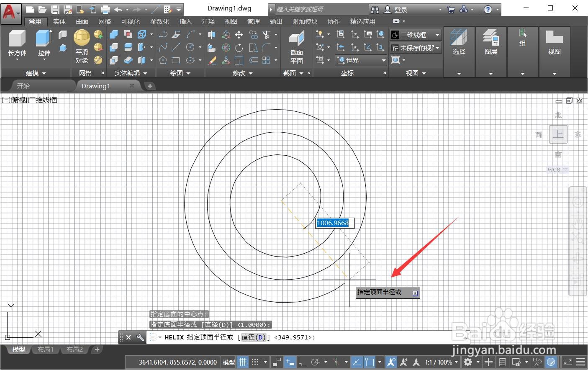Select the Line draw tool
Screen dimensions: 588x370
coord(176,48)
